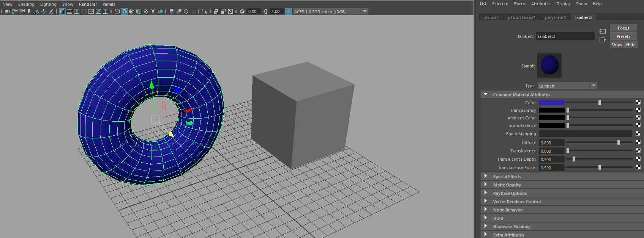Expand the Special Effects section

coord(485,176)
